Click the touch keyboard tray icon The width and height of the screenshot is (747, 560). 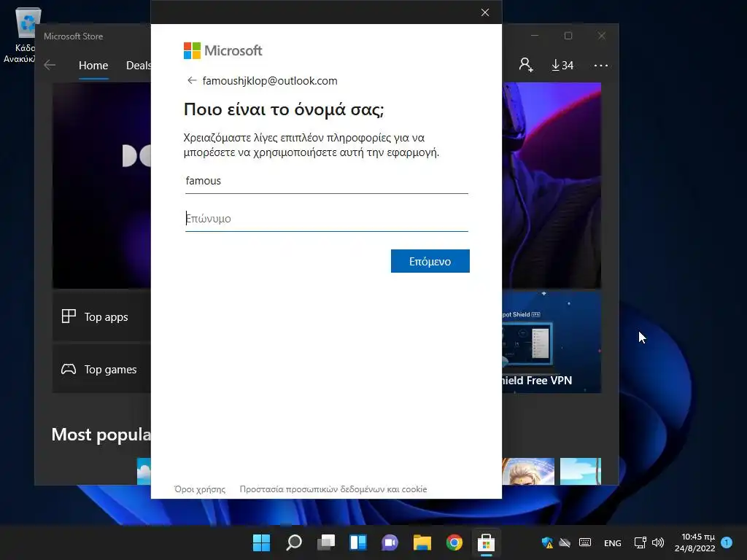585,542
